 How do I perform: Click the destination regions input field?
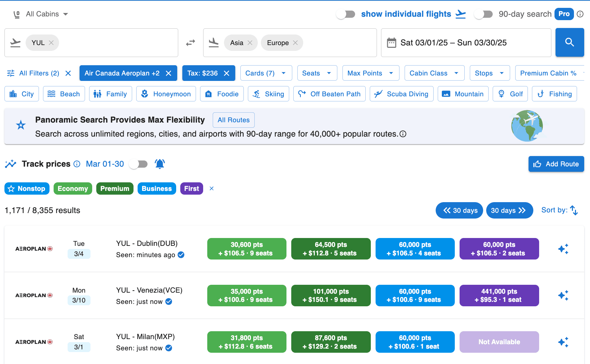[290, 43]
